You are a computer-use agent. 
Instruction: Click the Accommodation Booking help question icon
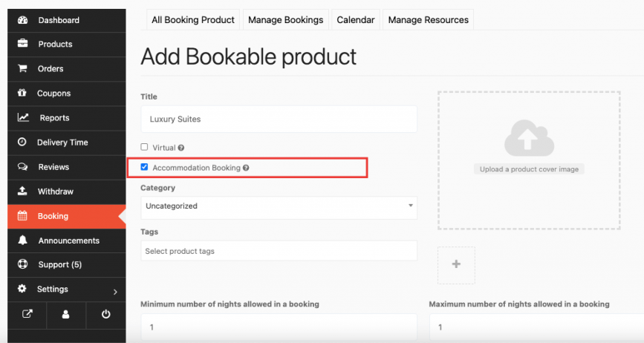246,168
